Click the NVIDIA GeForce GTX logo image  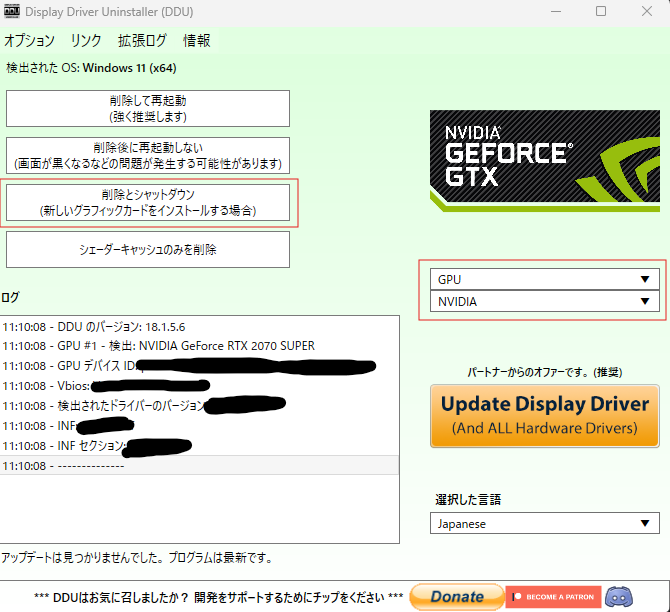click(545, 161)
